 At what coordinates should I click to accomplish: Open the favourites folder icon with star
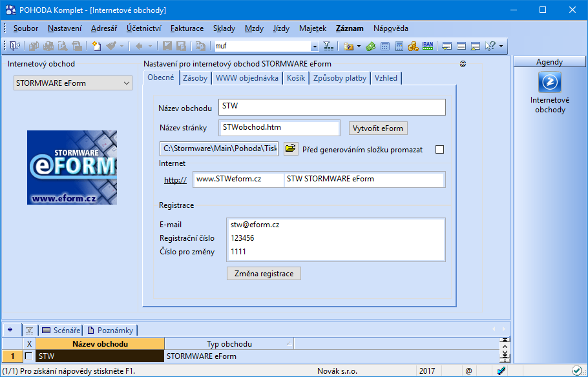(349, 46)
